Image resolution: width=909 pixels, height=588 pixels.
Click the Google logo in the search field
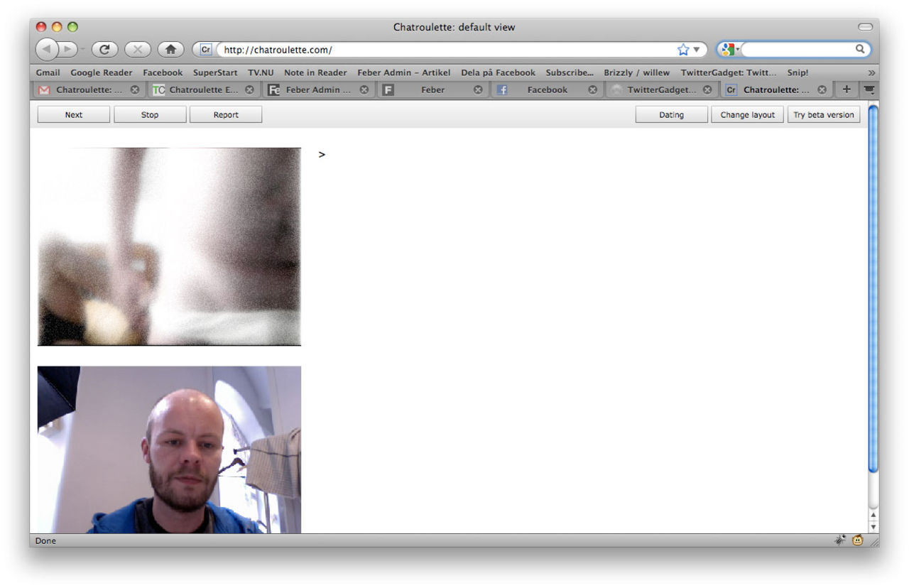727,49
